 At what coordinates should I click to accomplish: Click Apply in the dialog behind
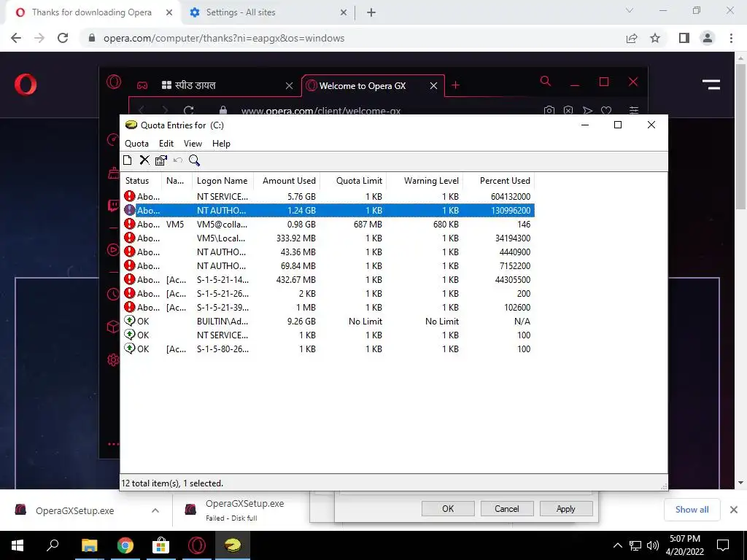tap(566, 508)
